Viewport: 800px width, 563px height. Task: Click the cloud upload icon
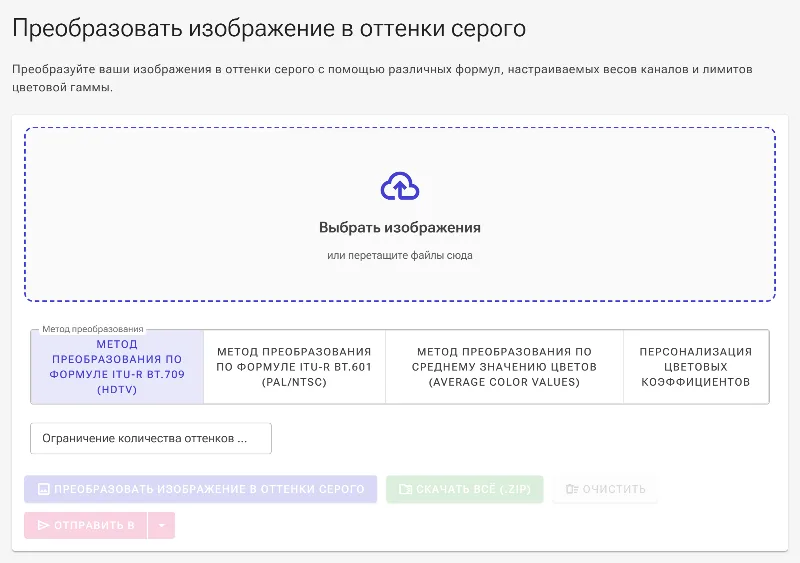tap(399, 186)
